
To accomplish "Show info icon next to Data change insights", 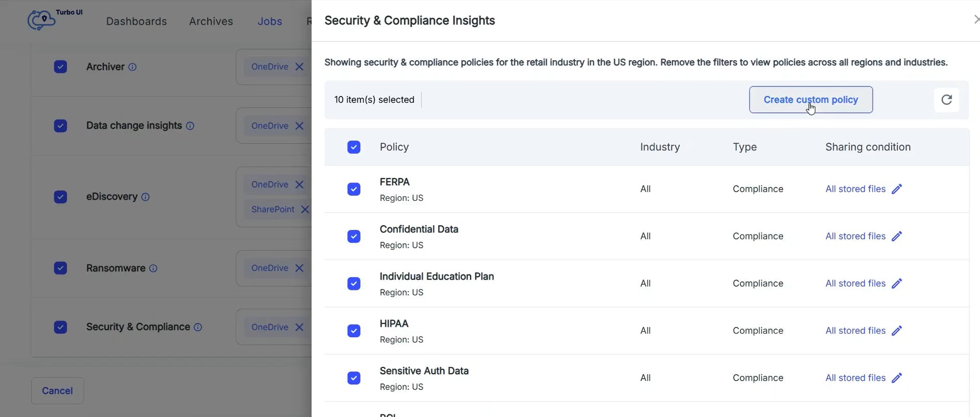I will [x=190, y=126].
